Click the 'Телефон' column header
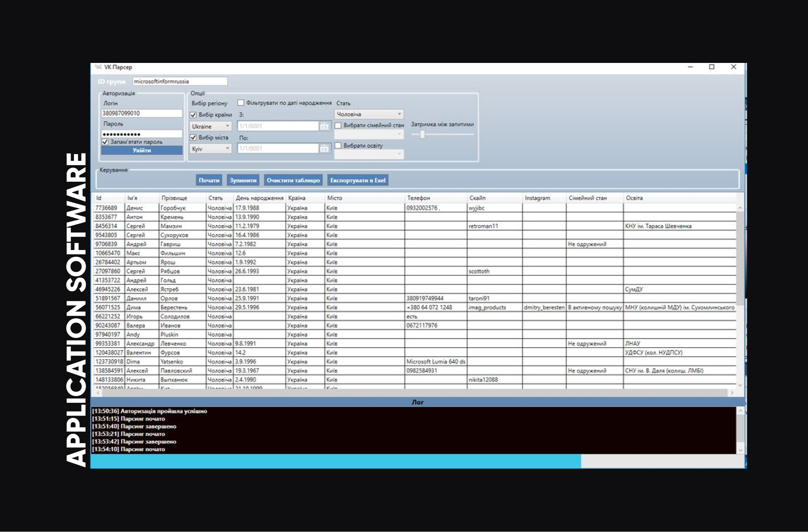The image size is (808, 532). coord(418,198)
